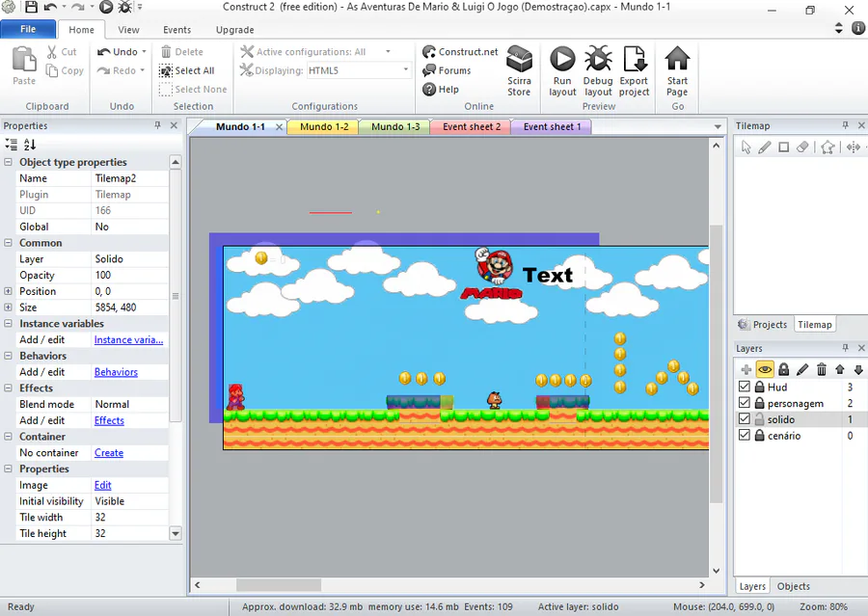Click the Export project icon

pyautogui.click(x=634, y=59)
